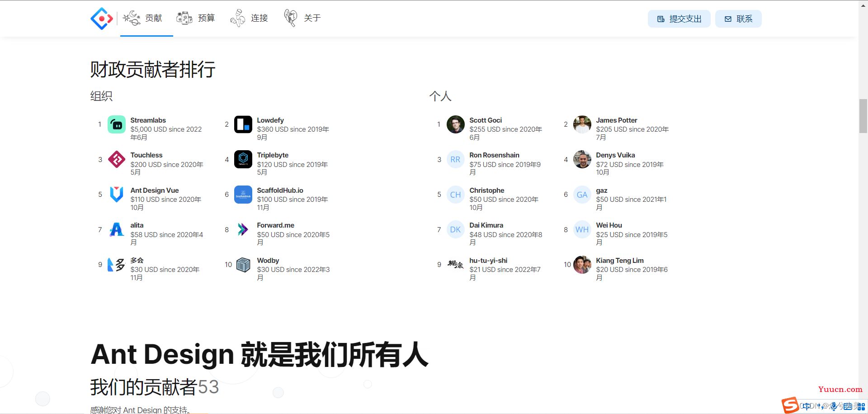Open the Triplebyte contributor link

(273, 155)
